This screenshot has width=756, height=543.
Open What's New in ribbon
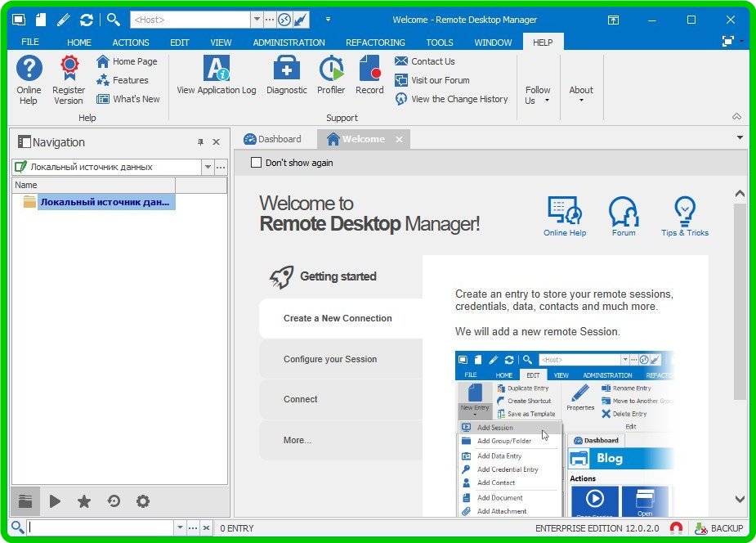click(x=127, y=99)
